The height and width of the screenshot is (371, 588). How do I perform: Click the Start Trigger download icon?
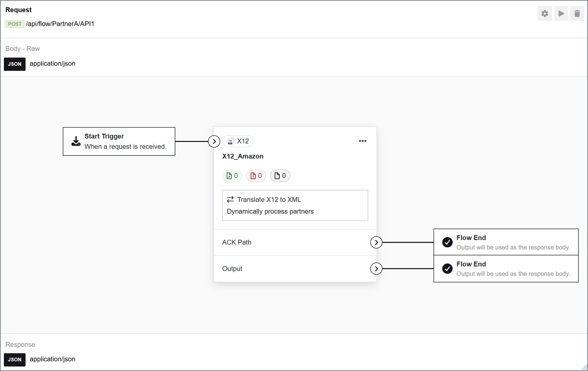[76, 141]
